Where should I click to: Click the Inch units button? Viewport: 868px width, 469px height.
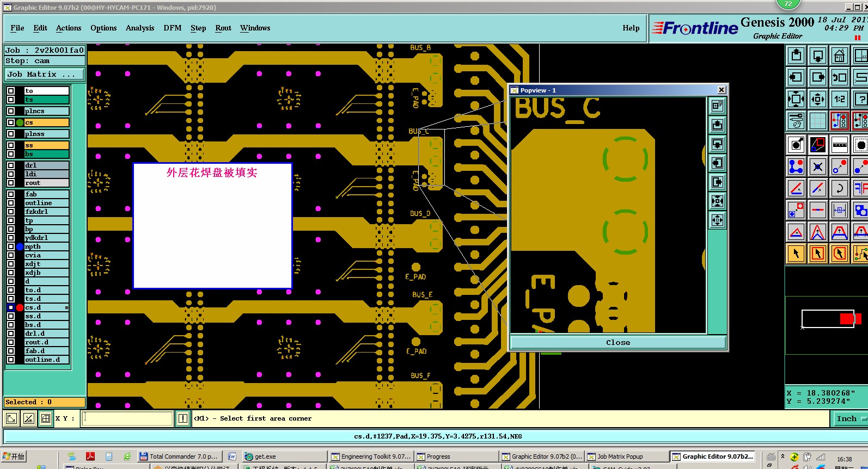(x=849, y=418)
